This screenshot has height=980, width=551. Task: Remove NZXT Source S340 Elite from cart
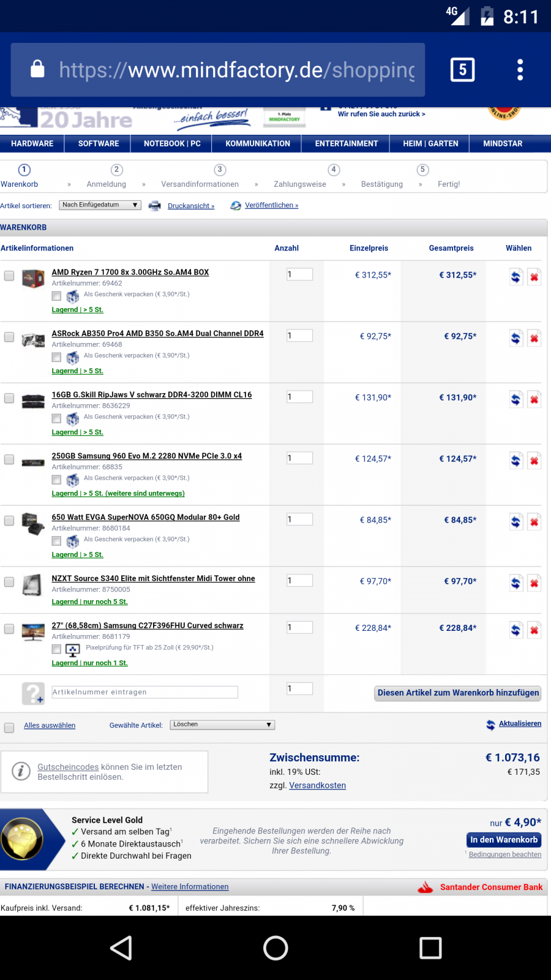coord(534,582)
